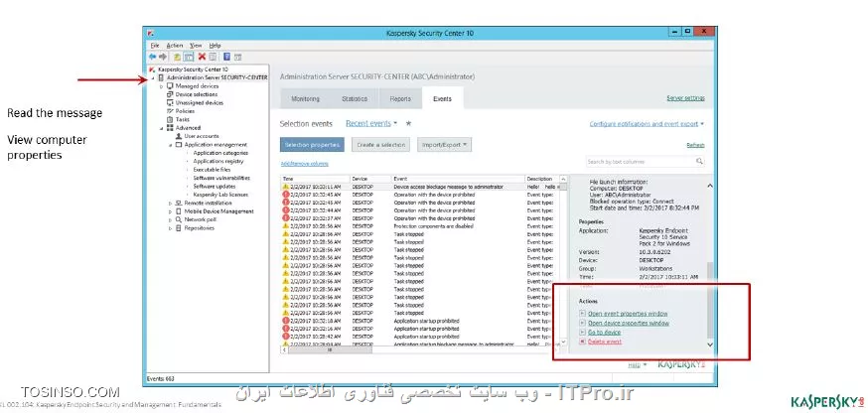Image resolution: width=868 pixels, height=413 pixels.
Task: Expand the Repositories node
Action: pos(171,228)
